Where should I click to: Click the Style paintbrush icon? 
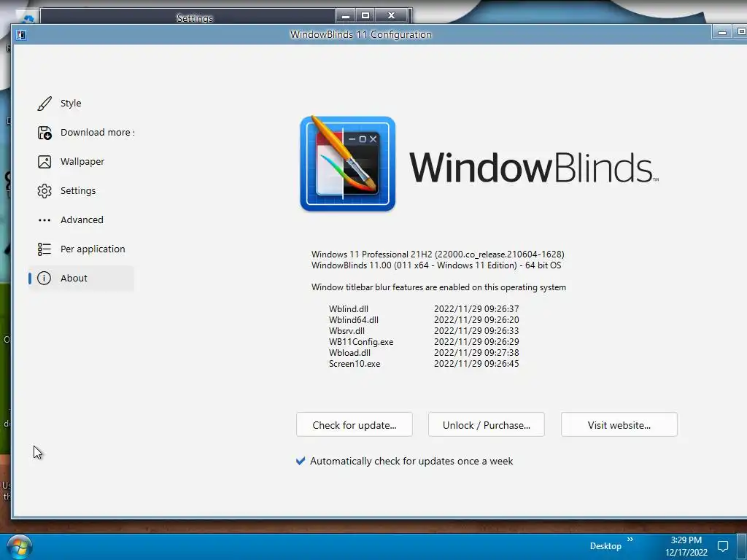pyautogui.click(x=44, y=104)
